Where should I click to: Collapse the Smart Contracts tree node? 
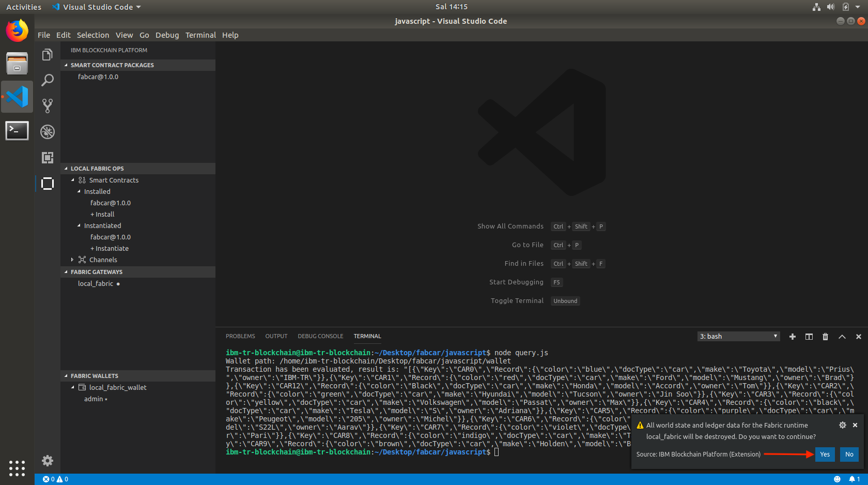tap(72, 180)
